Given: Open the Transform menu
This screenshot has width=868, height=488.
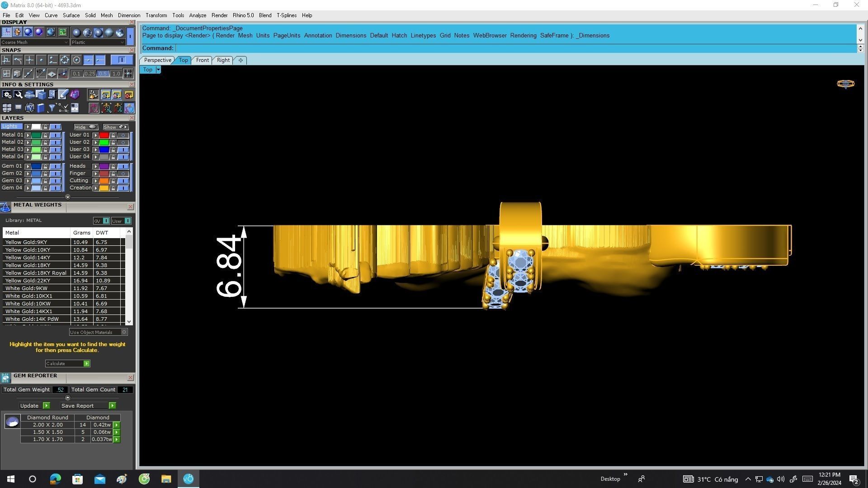Looking at the screenshot, I should coord(156,15).
